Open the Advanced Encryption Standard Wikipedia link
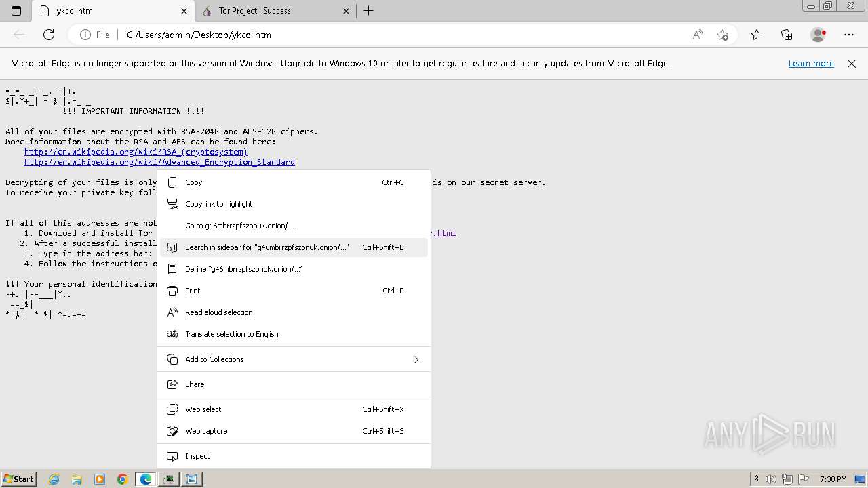Image resolution: width=868 pixels, height=488 pixels. (x=159, y=162)
